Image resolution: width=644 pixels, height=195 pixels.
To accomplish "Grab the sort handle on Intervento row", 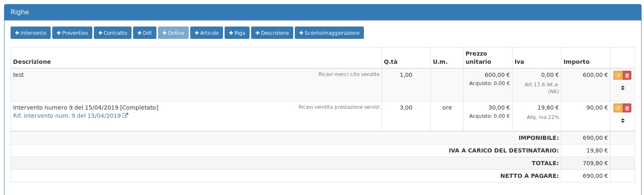I will click(x=622, y=121).
